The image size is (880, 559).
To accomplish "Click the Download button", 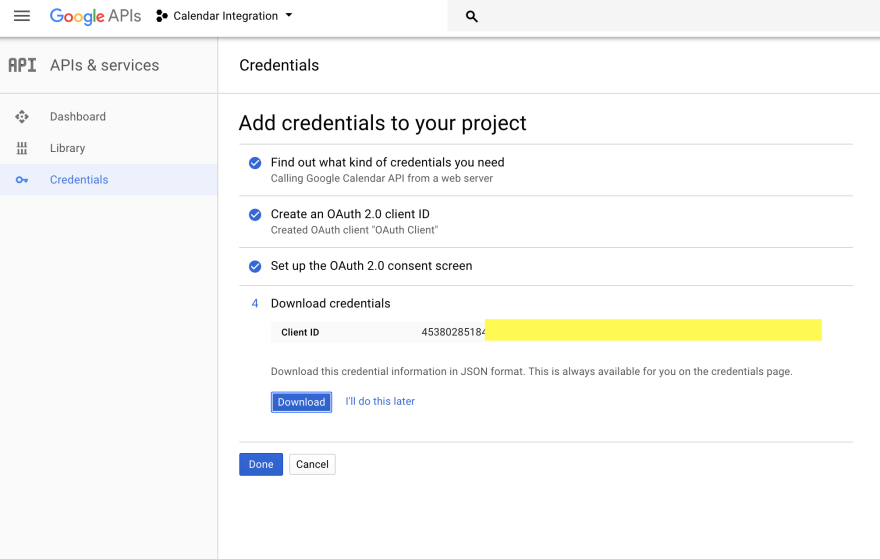I will coord(301,402).
